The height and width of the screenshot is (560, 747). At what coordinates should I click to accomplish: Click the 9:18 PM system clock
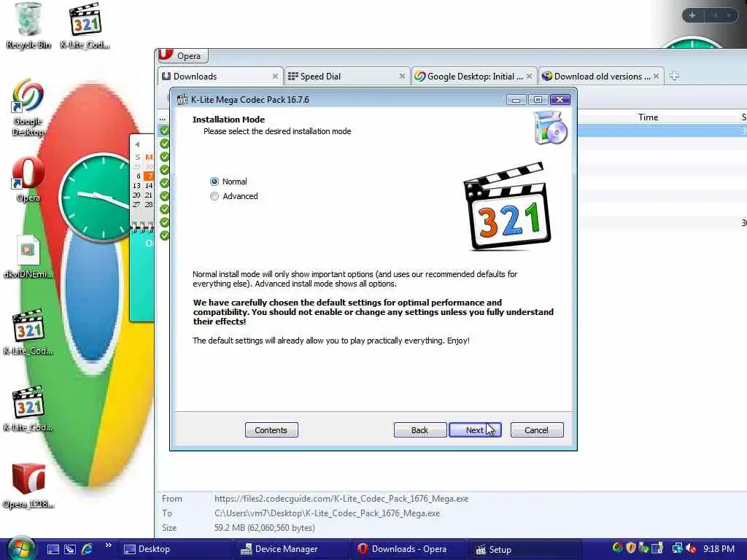coord(719,549)
